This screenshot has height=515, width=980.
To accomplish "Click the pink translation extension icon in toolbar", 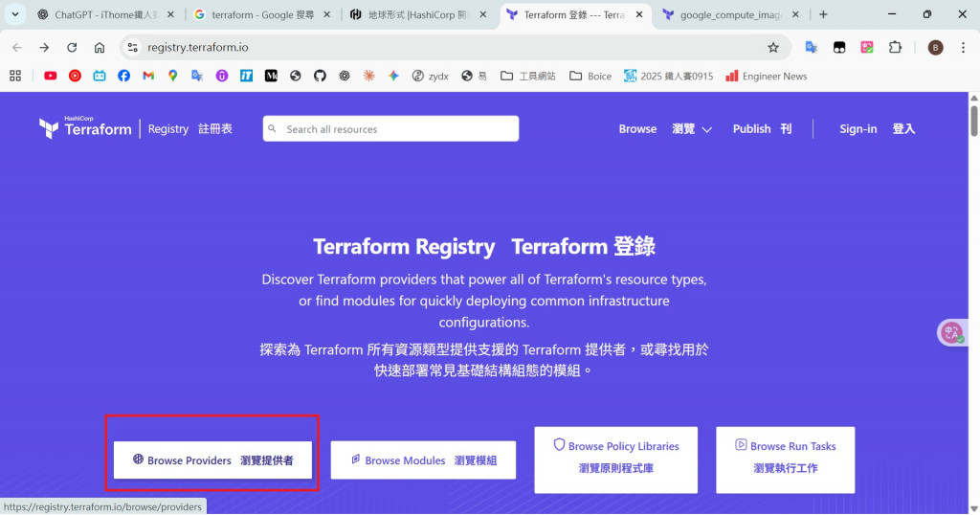I will 867,48.
